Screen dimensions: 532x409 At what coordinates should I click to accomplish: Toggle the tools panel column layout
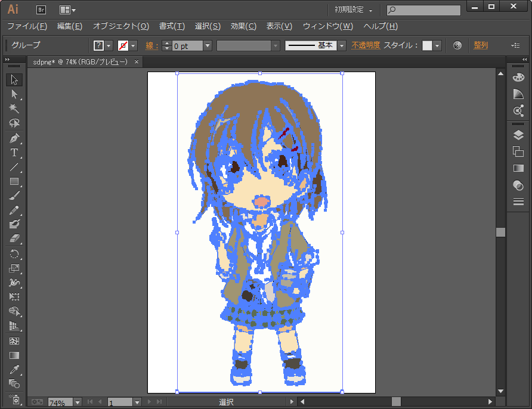click(7, 60)
